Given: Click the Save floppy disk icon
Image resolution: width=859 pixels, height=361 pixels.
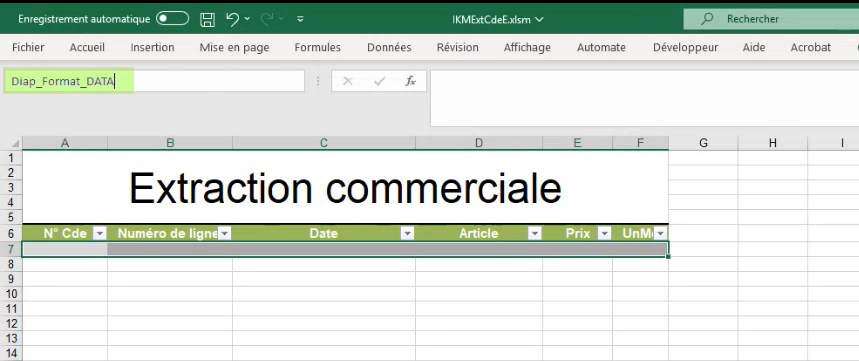Looking at the screenshot, I should (x=207, y=20).
